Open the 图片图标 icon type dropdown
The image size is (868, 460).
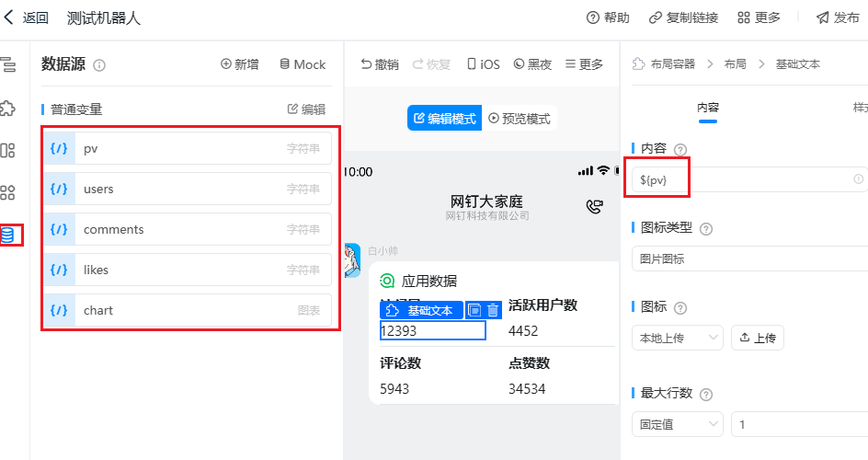(749, 259)
